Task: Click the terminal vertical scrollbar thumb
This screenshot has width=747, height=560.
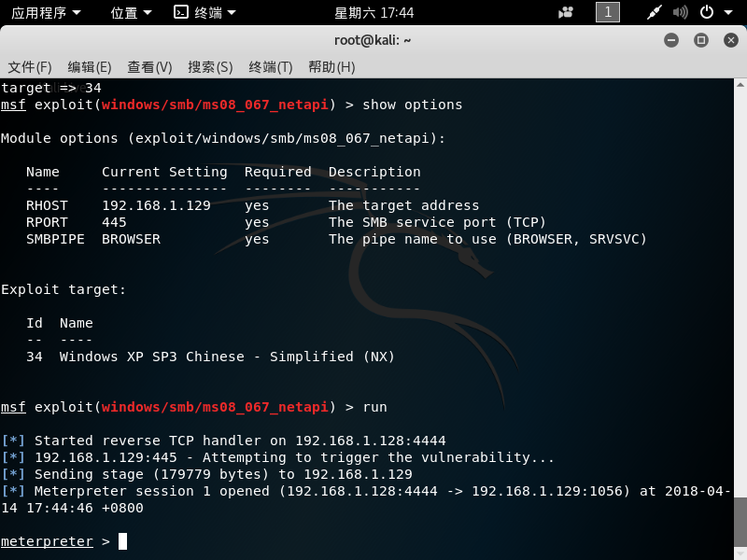Action: (740, 523)
